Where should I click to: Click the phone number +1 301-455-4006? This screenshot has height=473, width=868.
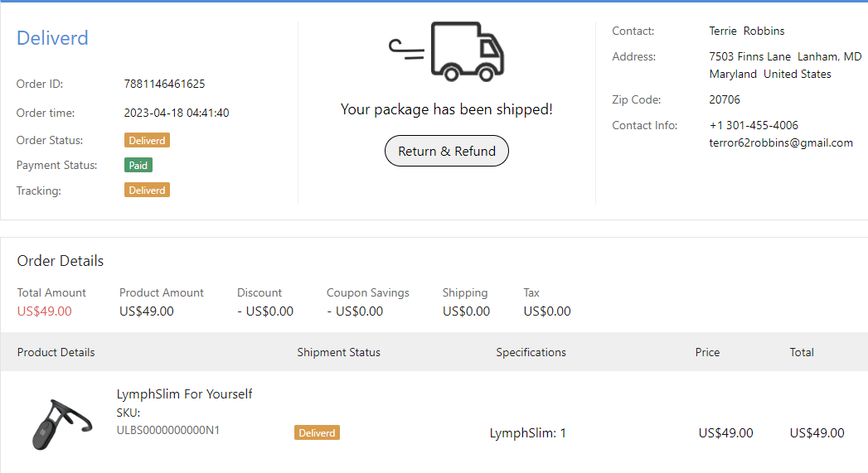click(x=754, y=126)
